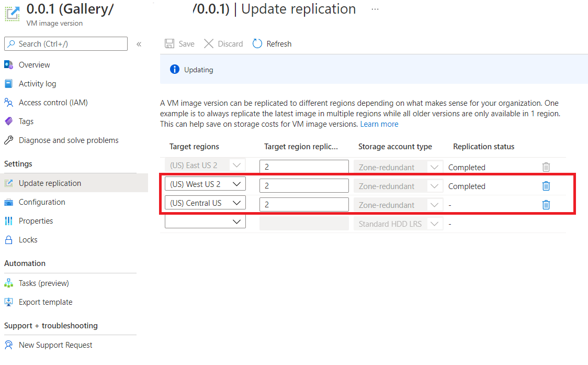Click the Tags icon in sidebar

(x=9, y=121)
